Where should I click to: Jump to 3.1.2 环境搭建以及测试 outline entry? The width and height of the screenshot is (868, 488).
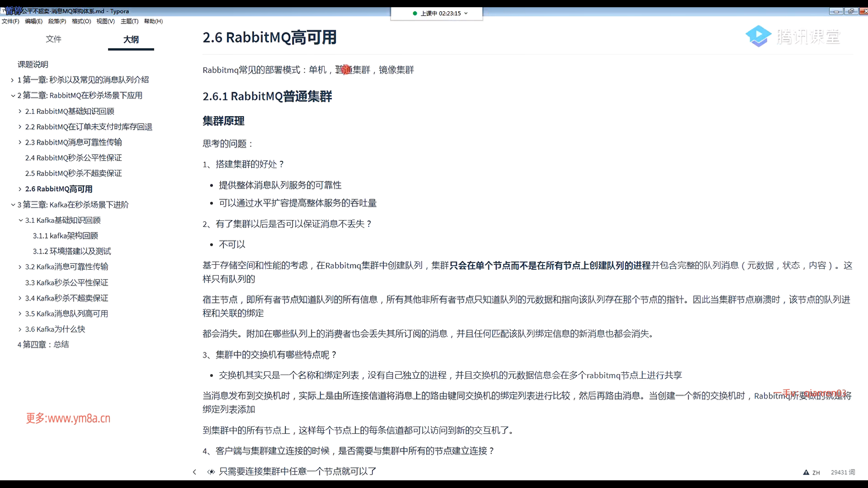pyautogui.click(x=71, y=251)
